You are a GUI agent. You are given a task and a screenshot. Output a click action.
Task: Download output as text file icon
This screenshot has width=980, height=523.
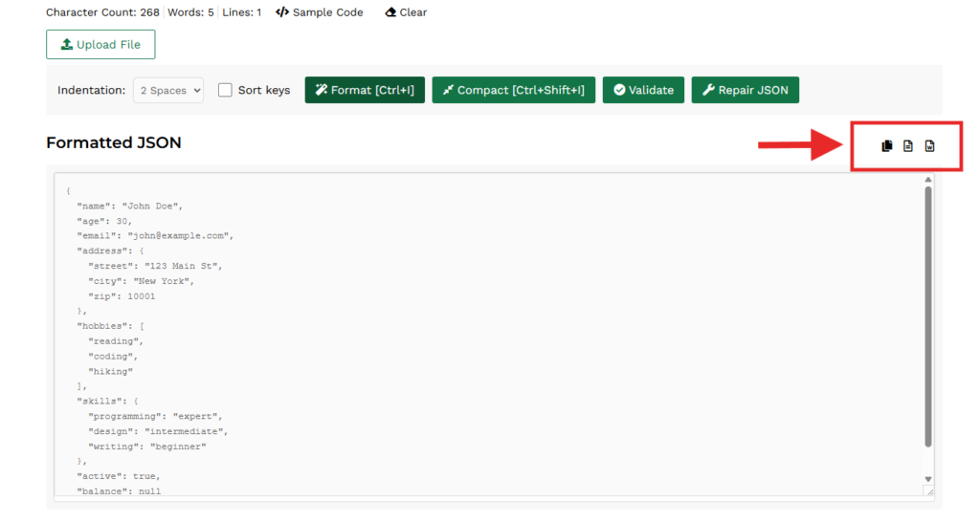(908, 146)
